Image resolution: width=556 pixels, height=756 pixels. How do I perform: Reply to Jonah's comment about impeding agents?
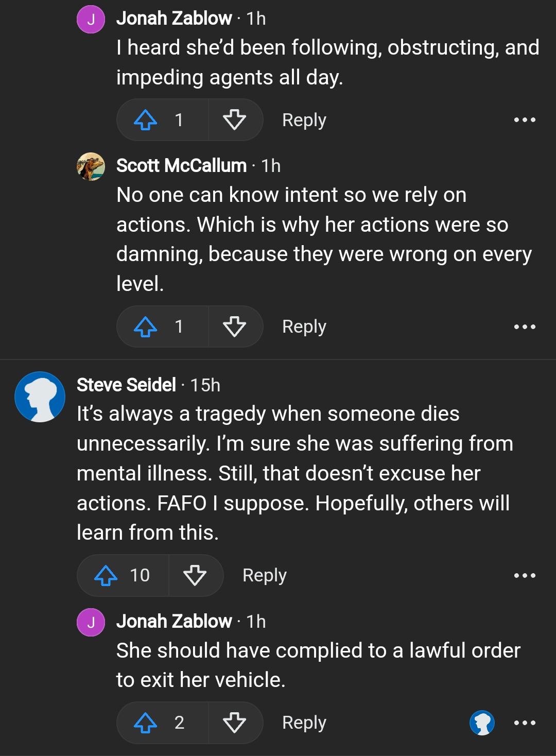pyautogui.click(x=304, y=120)
